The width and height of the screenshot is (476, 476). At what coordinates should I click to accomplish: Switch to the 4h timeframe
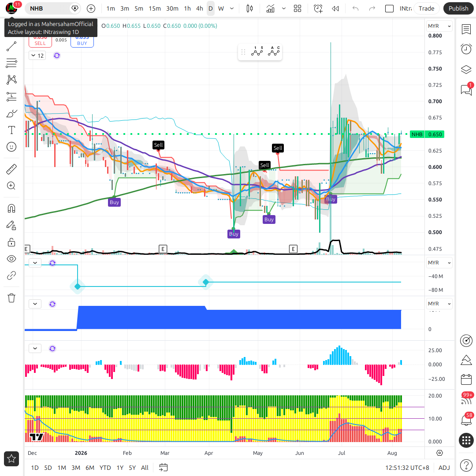click(200, 8)
